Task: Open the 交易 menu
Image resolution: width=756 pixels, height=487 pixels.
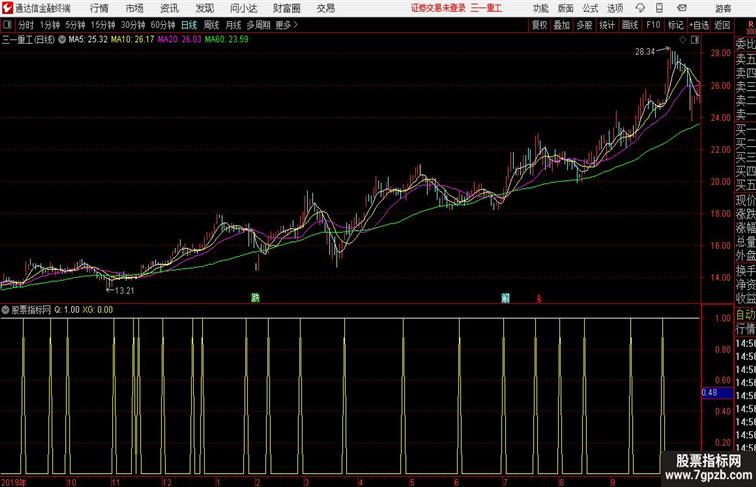Action: (325, 8)
